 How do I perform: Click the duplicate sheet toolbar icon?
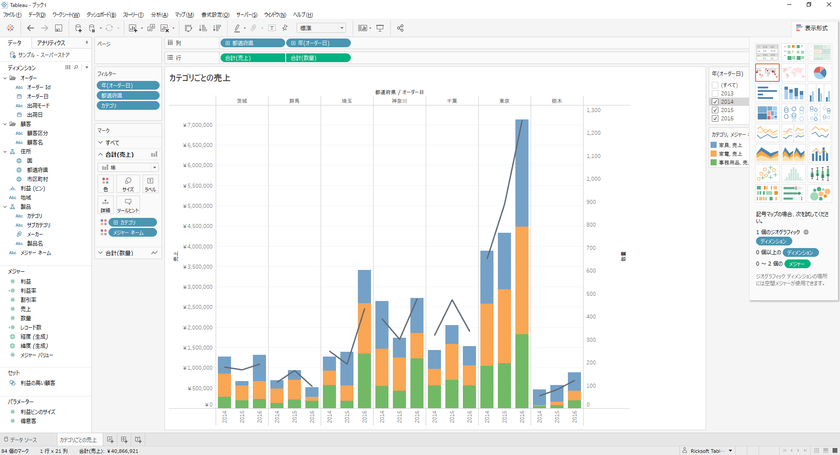pyautogui.click(x=151, y=28)
